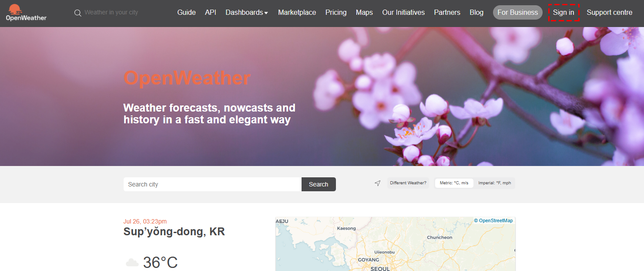This screenshot has width=644, height=271.
Task: Open the Pricing page
Action: point(336,12)
